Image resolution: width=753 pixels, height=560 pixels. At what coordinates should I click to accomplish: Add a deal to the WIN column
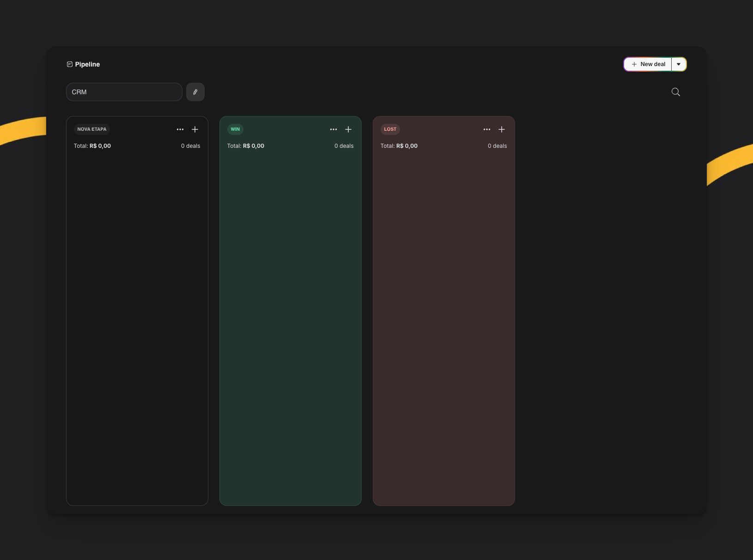(x=348, y=129)
